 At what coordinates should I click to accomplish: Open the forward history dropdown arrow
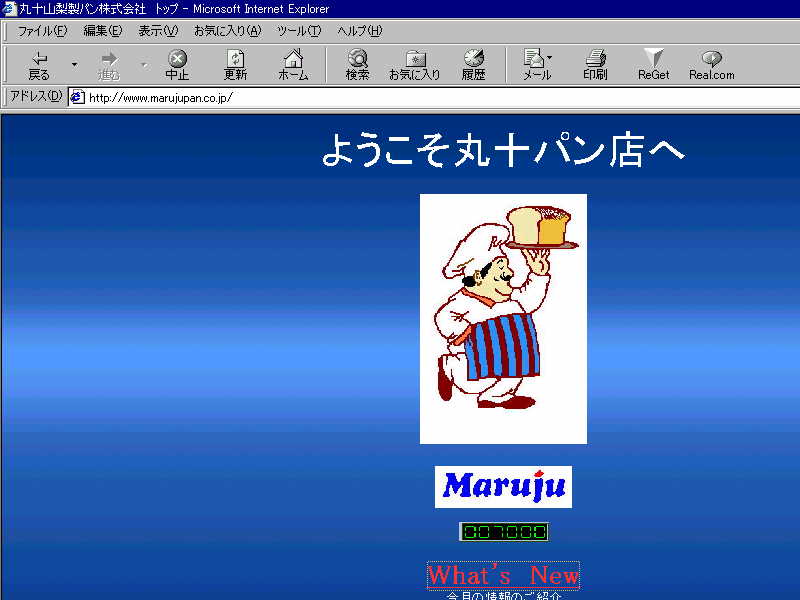[144, 65]
